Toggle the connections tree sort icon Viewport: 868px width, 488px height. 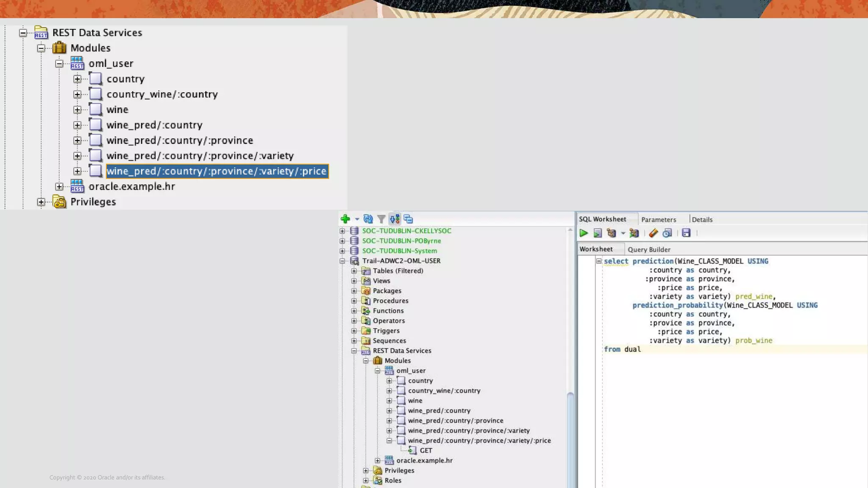395,219
